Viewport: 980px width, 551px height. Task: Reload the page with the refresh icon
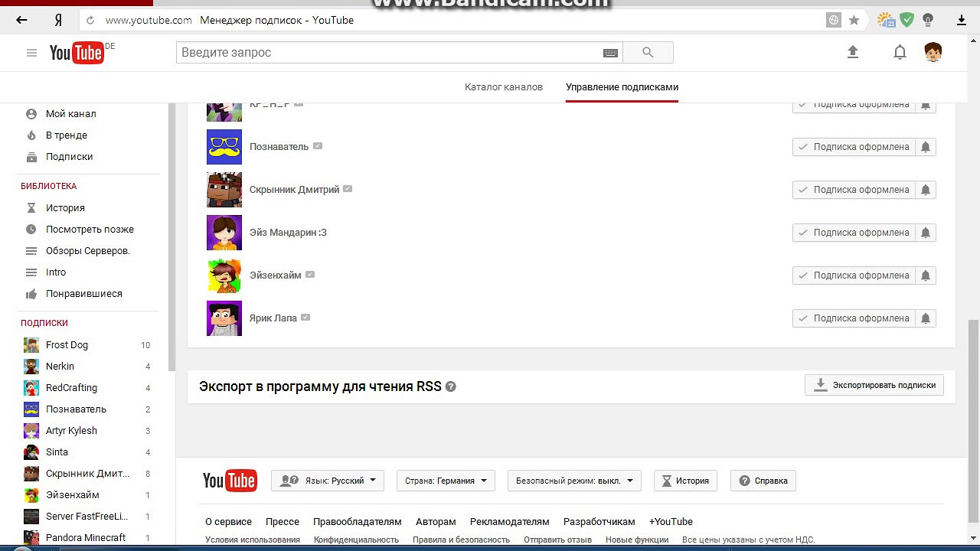tap(90, 21)
